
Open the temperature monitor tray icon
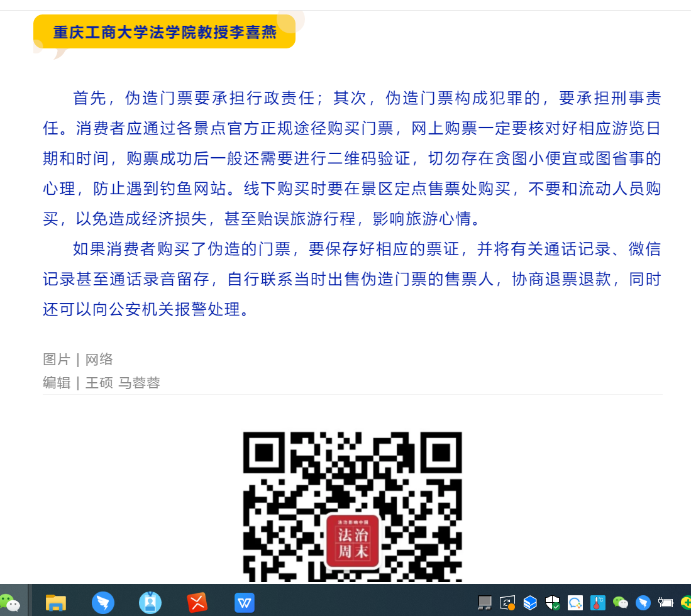[597, 603]
